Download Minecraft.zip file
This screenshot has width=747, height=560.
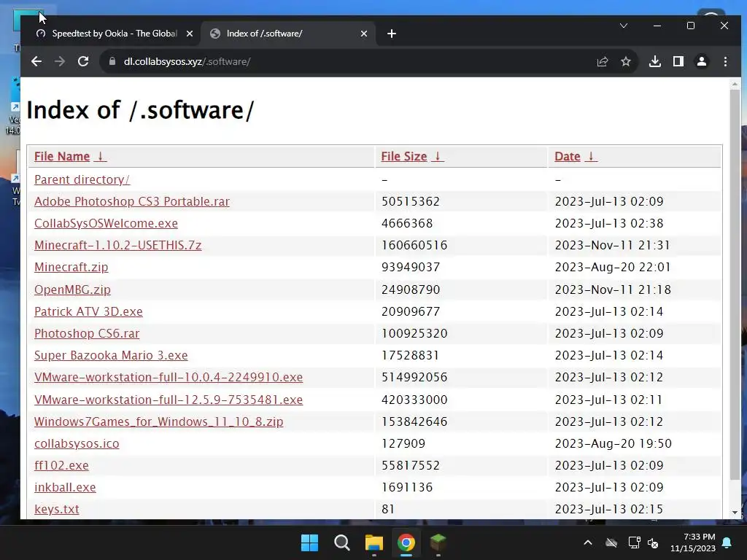click(71, 267)
